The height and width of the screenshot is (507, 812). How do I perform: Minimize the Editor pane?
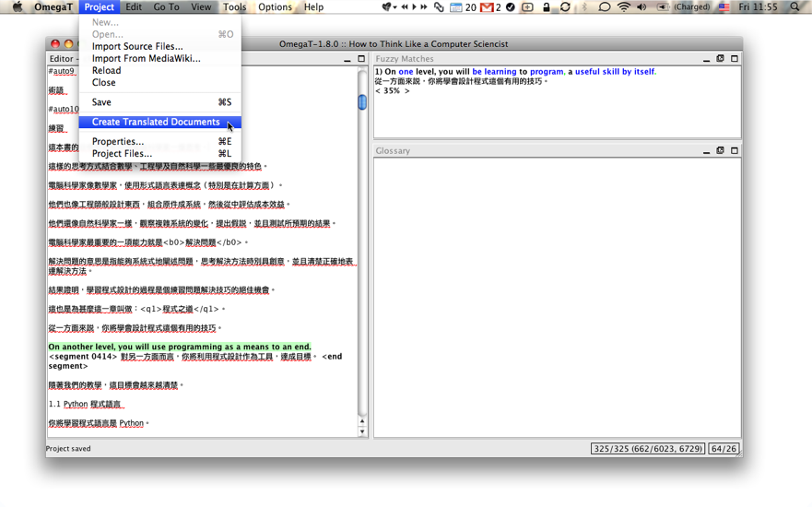click(347, 59)
